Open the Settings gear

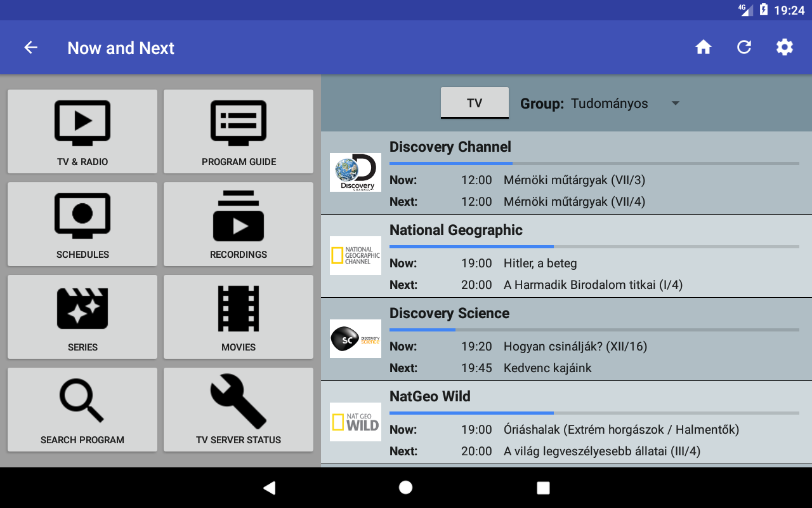[x=785, y=48]
